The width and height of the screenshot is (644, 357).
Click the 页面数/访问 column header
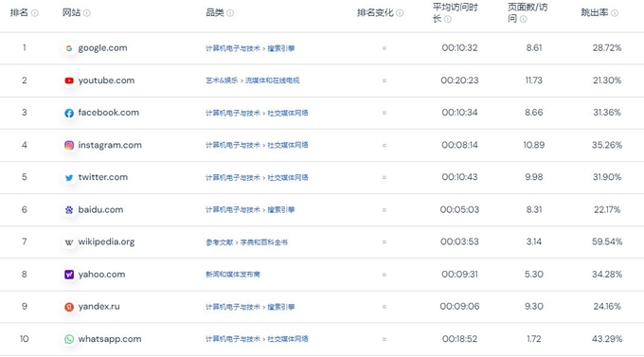[528, 12]
